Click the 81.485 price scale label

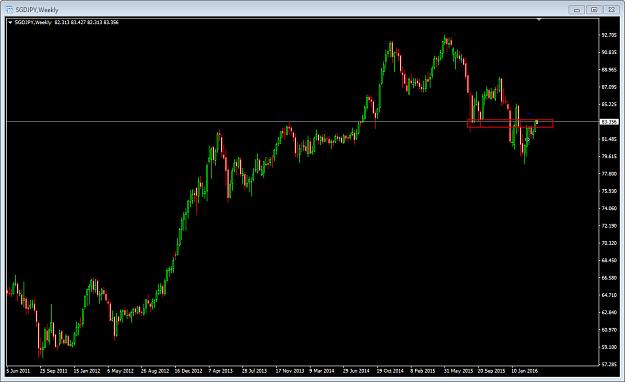[x=609, y=139]
